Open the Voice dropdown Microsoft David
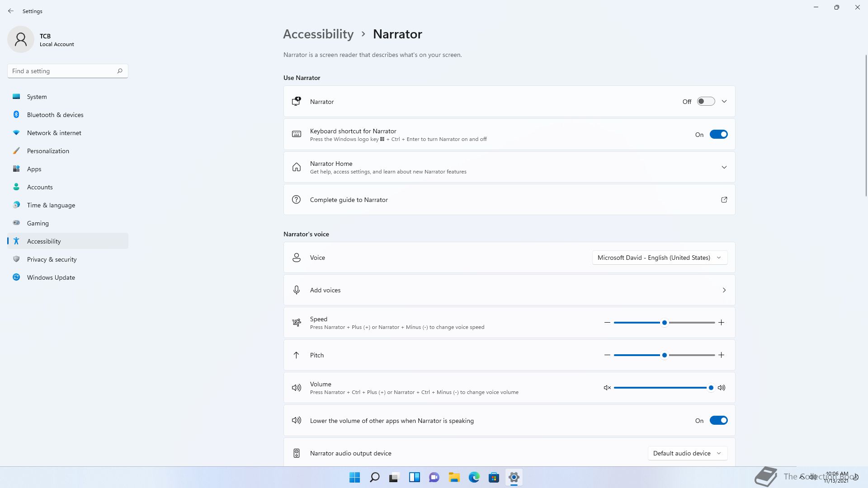Image resolution: width=868 pixels, height=488 pixels. 660,258
